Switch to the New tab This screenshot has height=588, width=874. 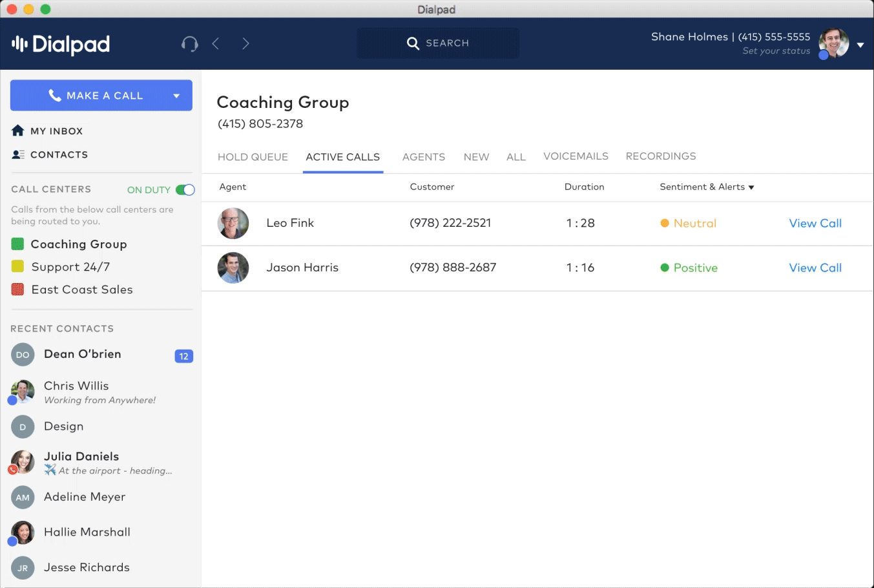tap(477, 157)
